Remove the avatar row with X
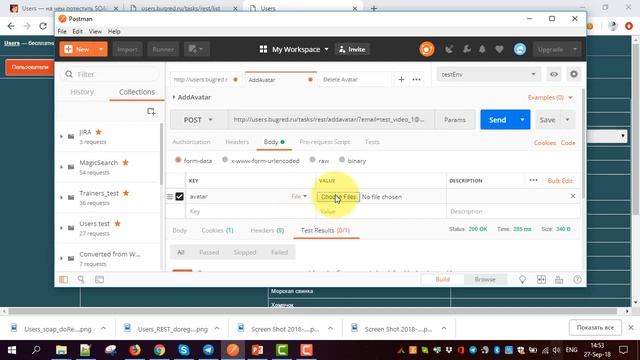The height and width of the screenshot is (360, 640). coord(573,196)
